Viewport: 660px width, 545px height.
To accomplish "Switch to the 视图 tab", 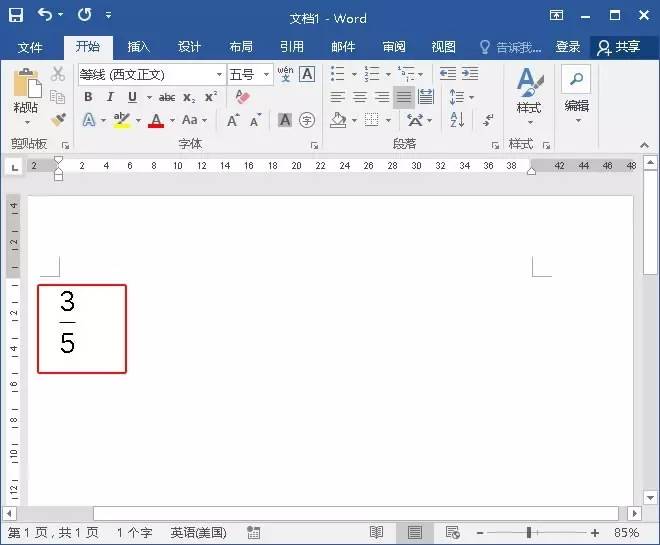I will [444, 47].
